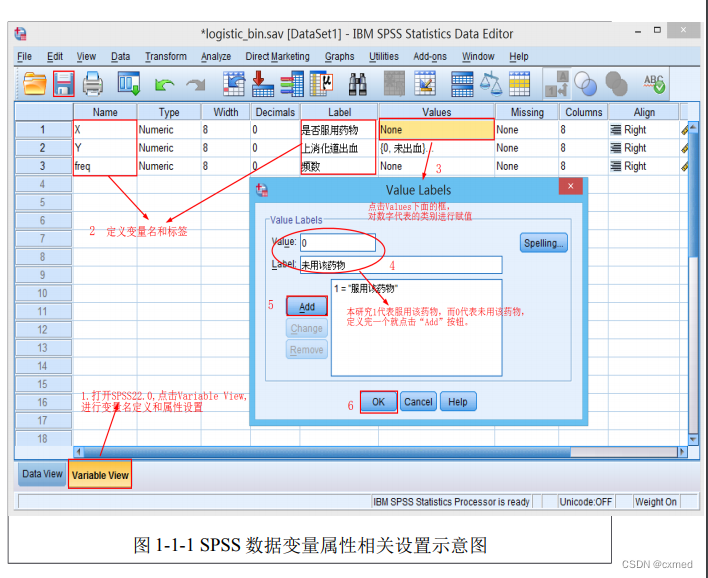708x578 pixels.
Task: Open Find using binoculars icon
Action: pyautogui.click(x=358, y=84)
